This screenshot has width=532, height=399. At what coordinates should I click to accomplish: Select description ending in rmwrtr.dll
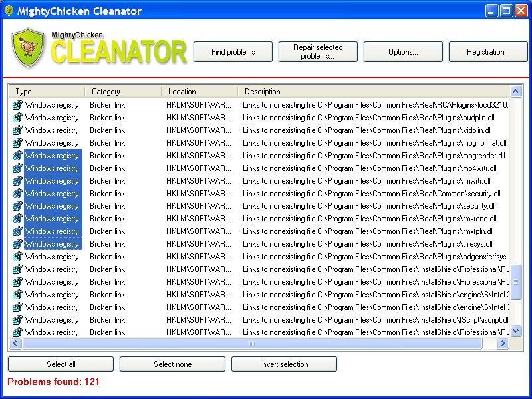366,181
